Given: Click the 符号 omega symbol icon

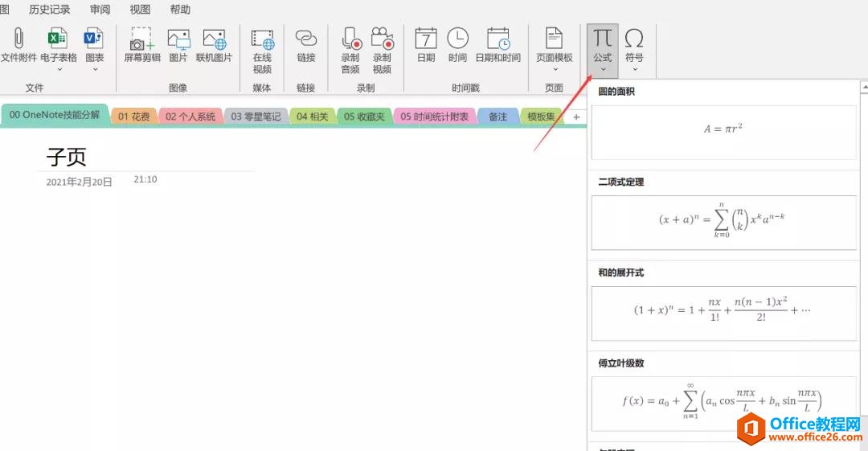Looking at the screenshot, I should coord(634,39).
